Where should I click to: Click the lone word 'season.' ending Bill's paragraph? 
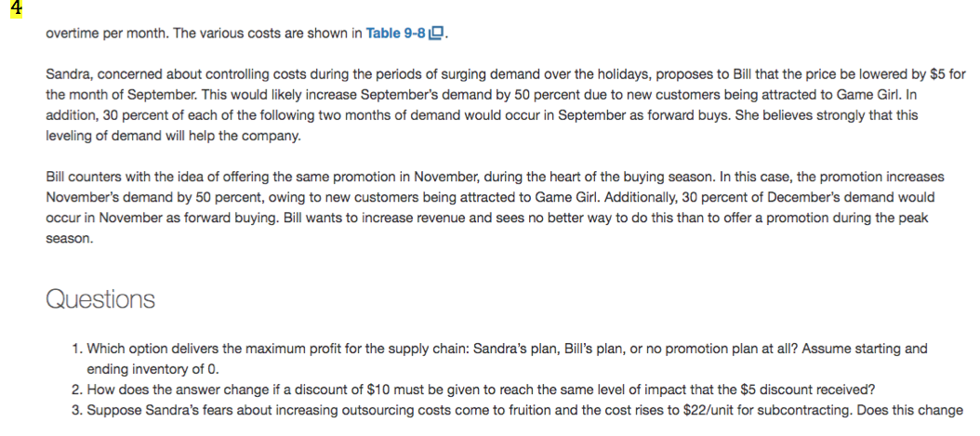67,239
